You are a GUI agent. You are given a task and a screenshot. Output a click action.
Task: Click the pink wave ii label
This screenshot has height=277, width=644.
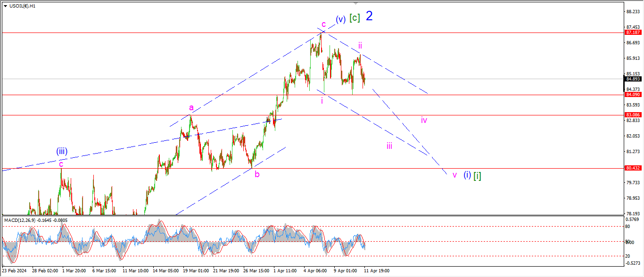(x=360, y=45)
